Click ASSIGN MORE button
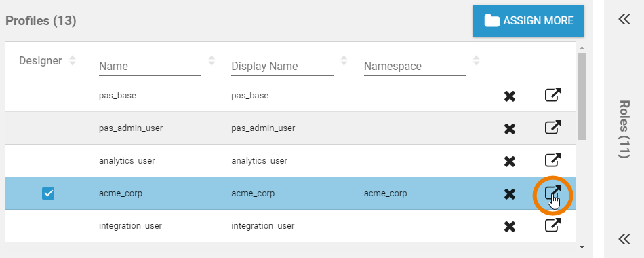Image resolution: width=644 pixels, height=258 pixels. point(529,21)
